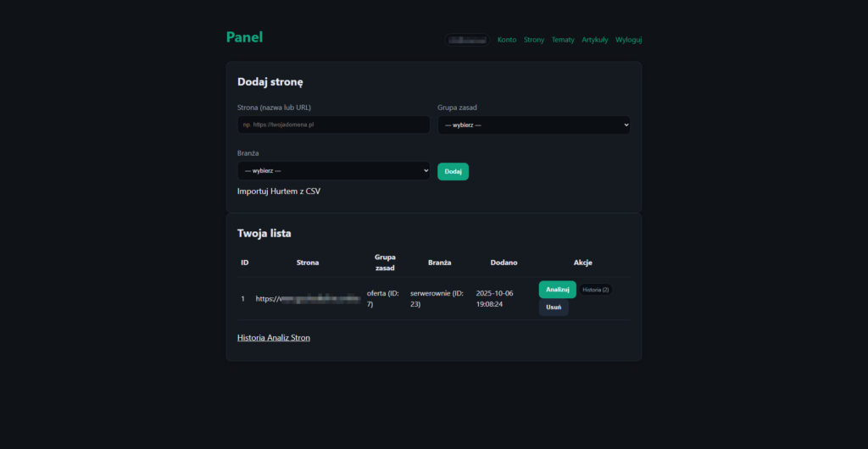Click the Dodano column header
Image resolution: width=868 pixels, height=449 pixels.
[504, 263]
